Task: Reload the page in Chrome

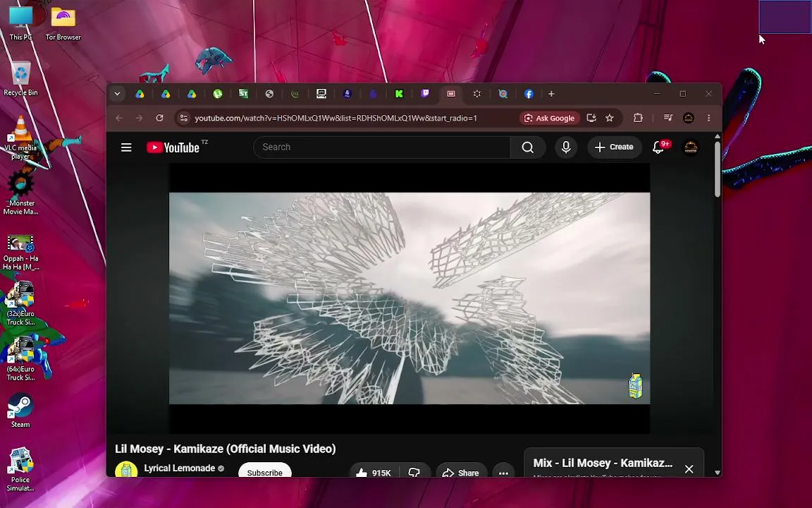Action: click(159, 119)
